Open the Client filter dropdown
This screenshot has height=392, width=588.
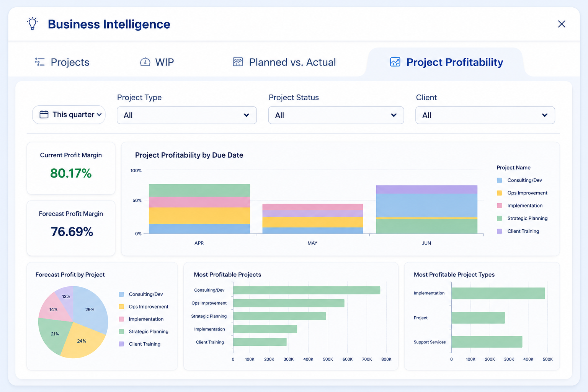coord(485,115)
